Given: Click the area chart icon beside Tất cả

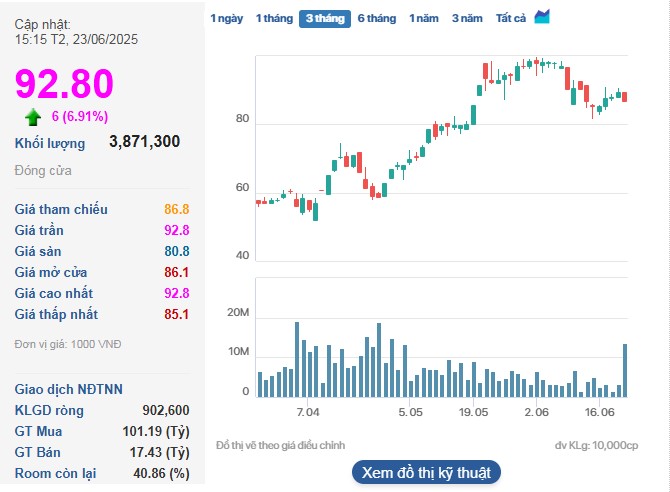Looking at the screenshot, I should pos(542,17).
